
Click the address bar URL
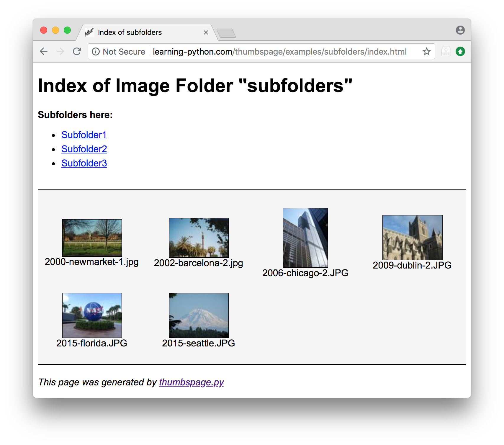pyautogui.click(x=279, y=52)
